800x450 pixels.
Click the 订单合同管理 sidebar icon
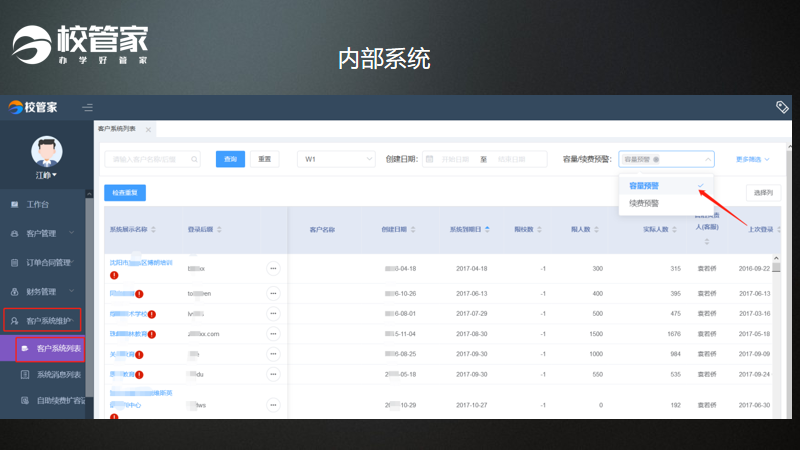click(x=14, y=263)
